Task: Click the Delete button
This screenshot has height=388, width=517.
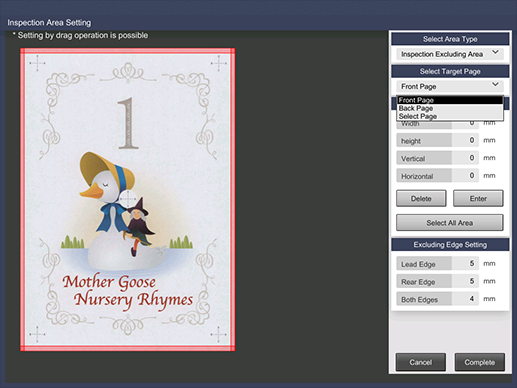Action: point(421,199)
